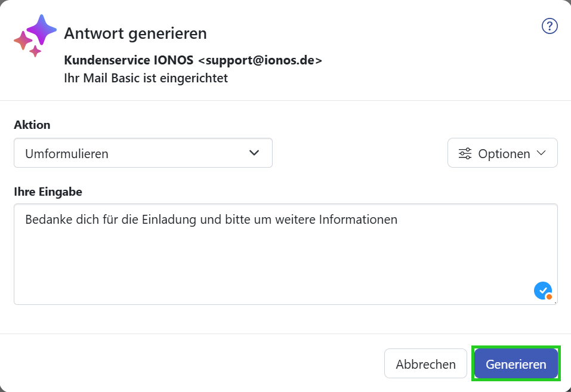Click the 'Ihre Eingabe' field label
The width and height of the screenshot is (571, 392).
pos(48,192)
